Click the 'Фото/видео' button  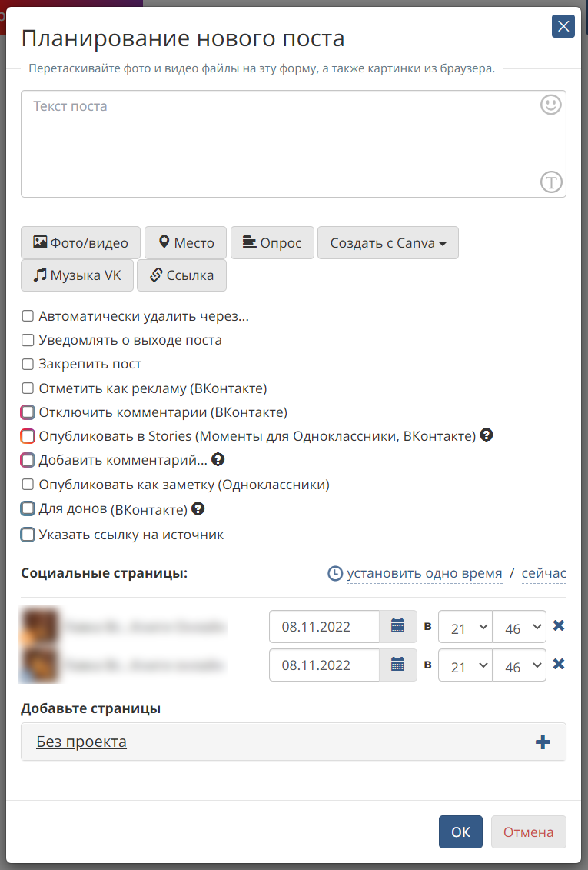click(x=81, y=243)
